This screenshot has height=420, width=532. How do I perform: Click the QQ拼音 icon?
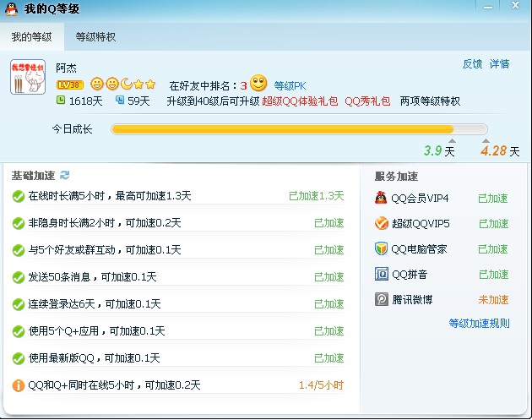point(382,274)
